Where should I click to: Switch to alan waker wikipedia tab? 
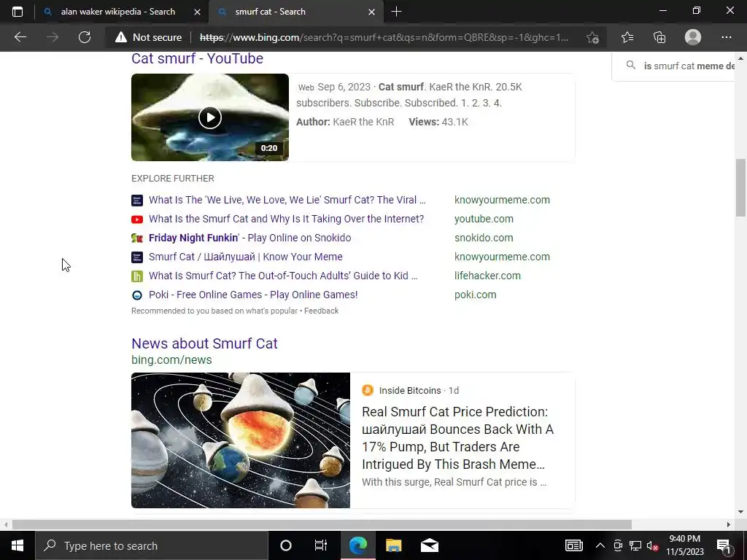(117, 12)
